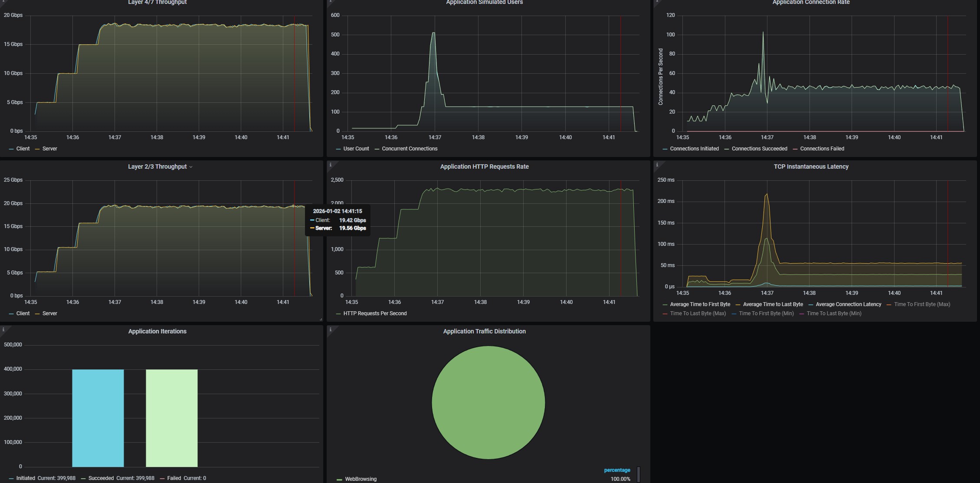Click Connections Failed legend color line icon
This screenshot has height=483, width=980.
tap(795, 149)
